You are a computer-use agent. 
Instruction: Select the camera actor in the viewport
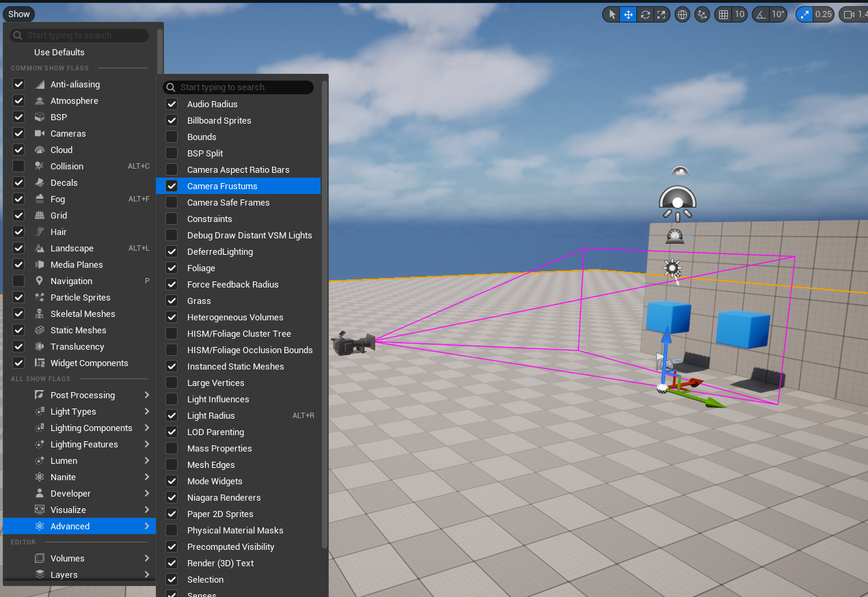(353, 342)
